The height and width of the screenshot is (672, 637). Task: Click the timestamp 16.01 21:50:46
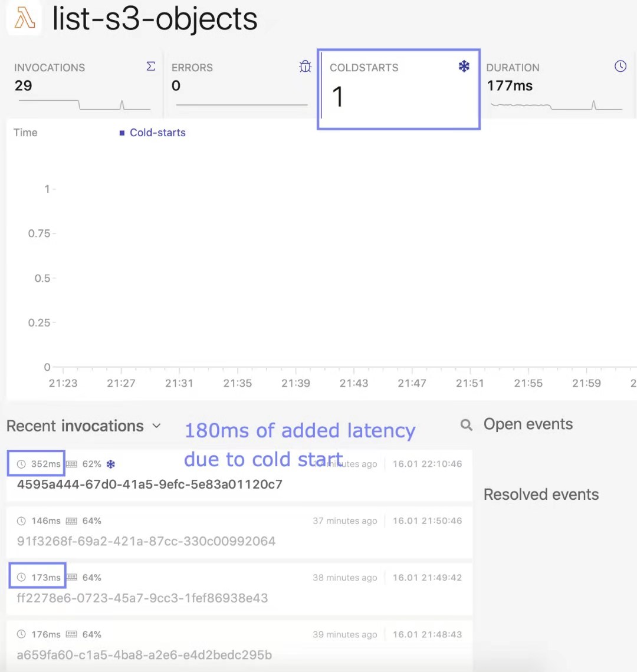coord(427,521)
